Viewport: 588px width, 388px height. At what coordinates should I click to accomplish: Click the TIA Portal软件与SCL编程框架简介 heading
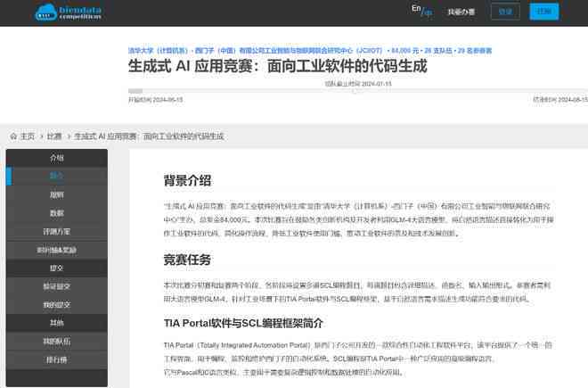point(243,323)
